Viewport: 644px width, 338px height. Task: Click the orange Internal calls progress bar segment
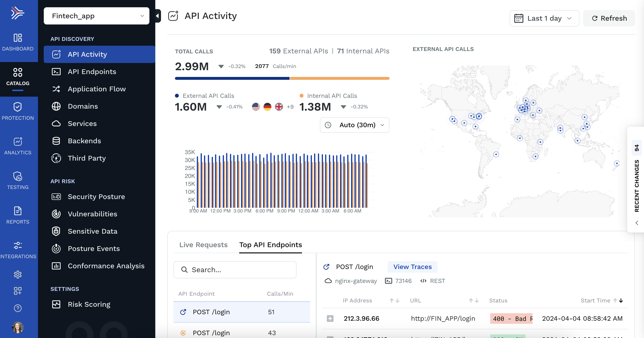pyautogui.click(x=339, y=78)
